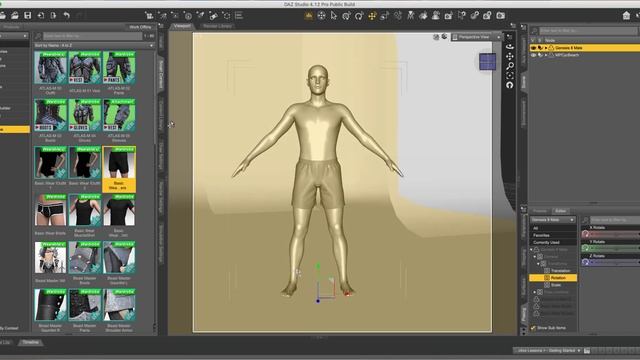Toggle selectable icon for Genesis 8 Male
This screenshot has width=640, height=360.
[540, 48]
